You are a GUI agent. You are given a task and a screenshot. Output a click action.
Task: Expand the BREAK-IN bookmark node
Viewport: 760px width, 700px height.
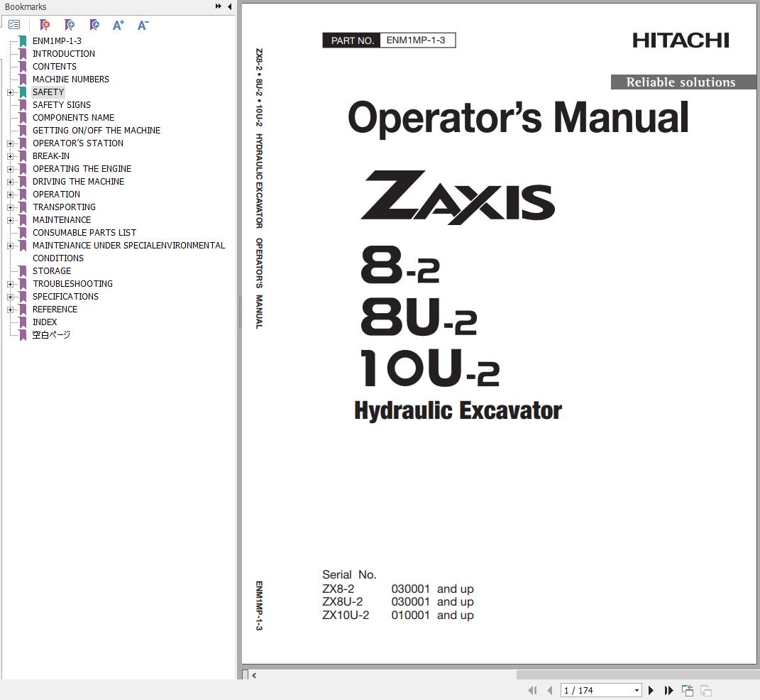(10, 156)
